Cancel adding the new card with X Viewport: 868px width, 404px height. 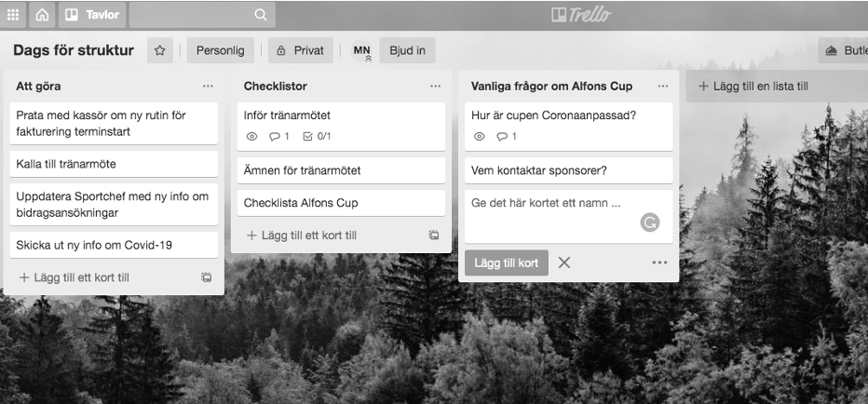point(564,263)
